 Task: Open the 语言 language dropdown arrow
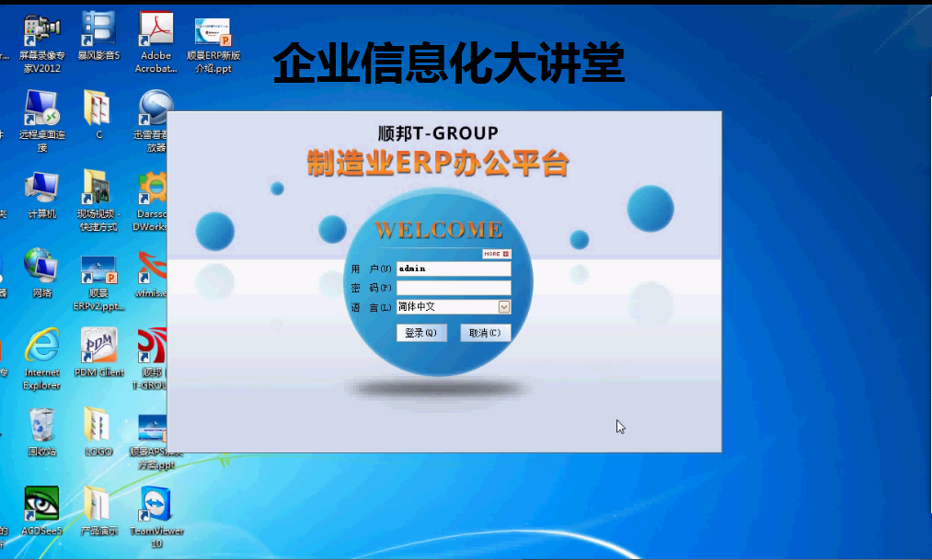click(x=504, y=307)
